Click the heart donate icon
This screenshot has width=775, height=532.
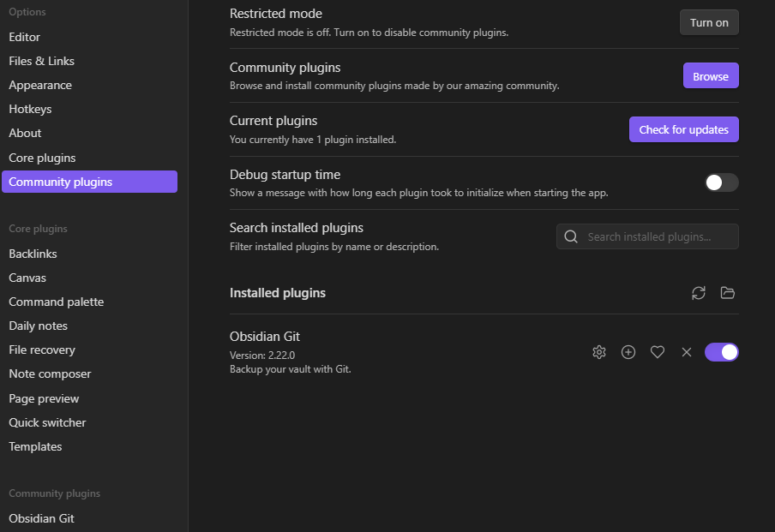(x=658, y=352)
